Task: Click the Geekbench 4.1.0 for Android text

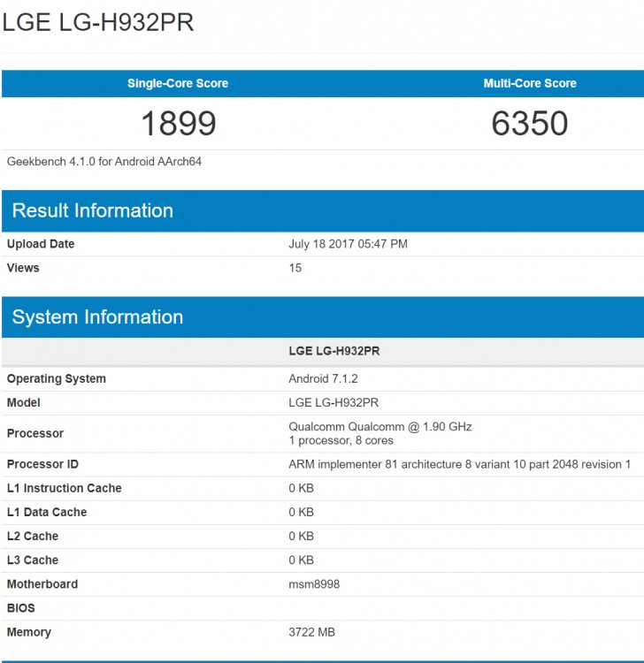Action: (x=104, y=162)
